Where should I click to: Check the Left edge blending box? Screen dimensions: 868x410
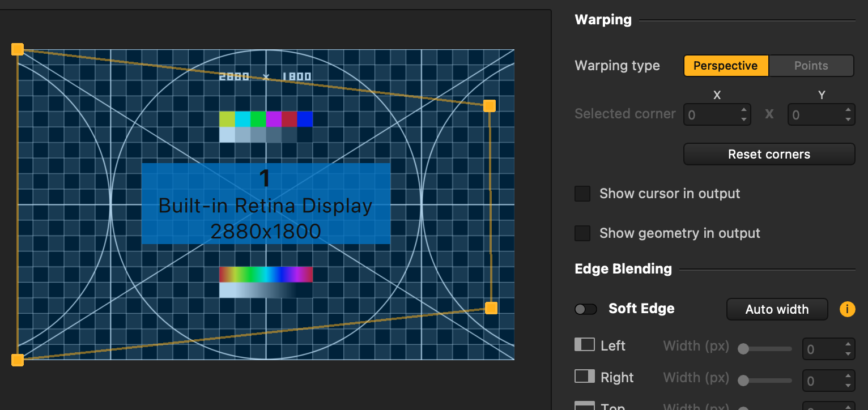584,345
